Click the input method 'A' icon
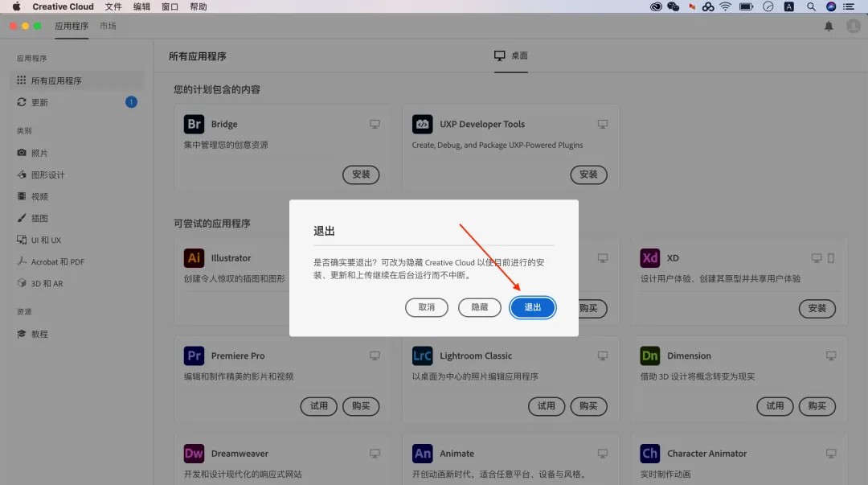Viewport: 868px width, 485px height. coord(789,6)
